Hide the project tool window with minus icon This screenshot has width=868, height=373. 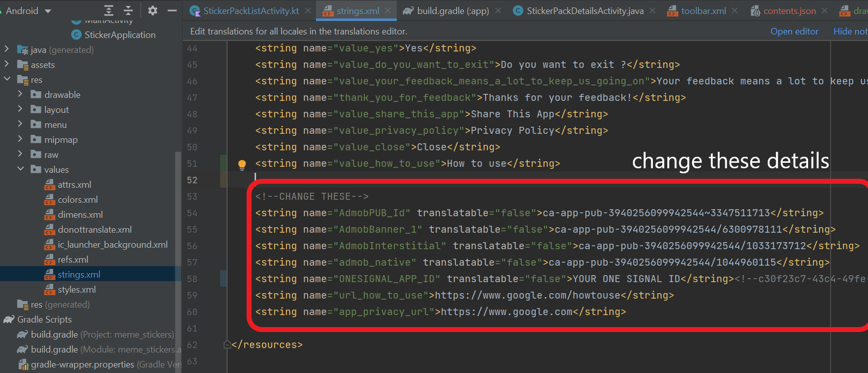[172, 10]
